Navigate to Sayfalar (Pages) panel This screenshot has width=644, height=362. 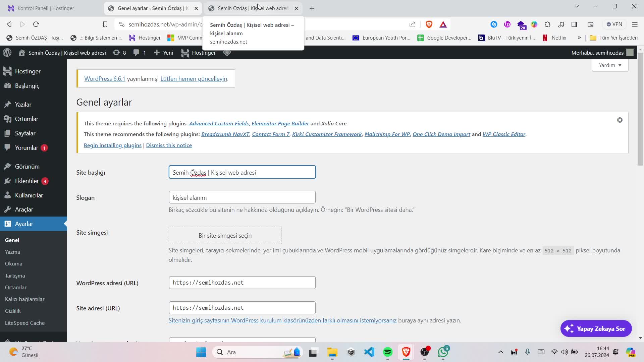(25, 133)
